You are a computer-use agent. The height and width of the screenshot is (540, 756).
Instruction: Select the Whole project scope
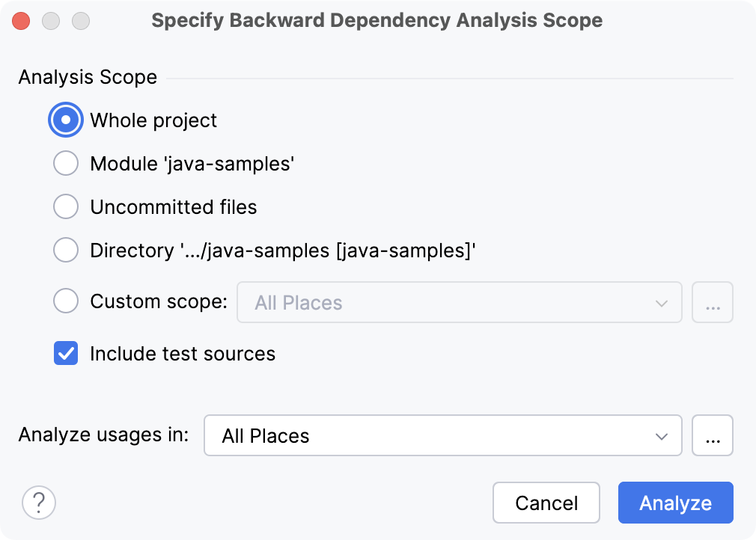tap(66, 120)
